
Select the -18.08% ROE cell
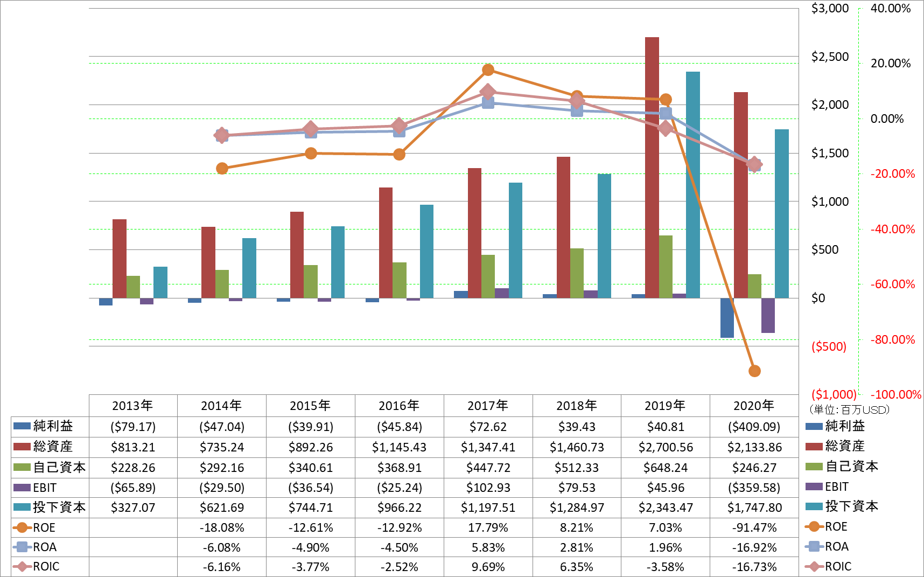[x=222, y=527]
